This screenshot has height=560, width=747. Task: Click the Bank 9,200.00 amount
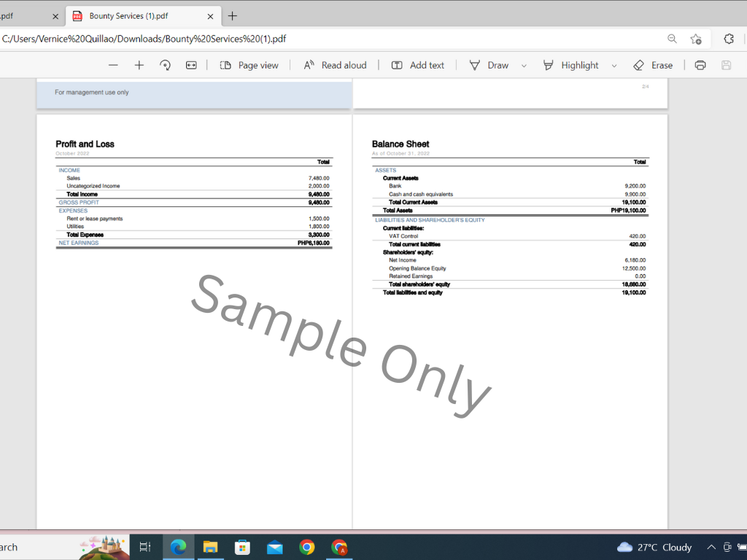click(x=635, y=186)
